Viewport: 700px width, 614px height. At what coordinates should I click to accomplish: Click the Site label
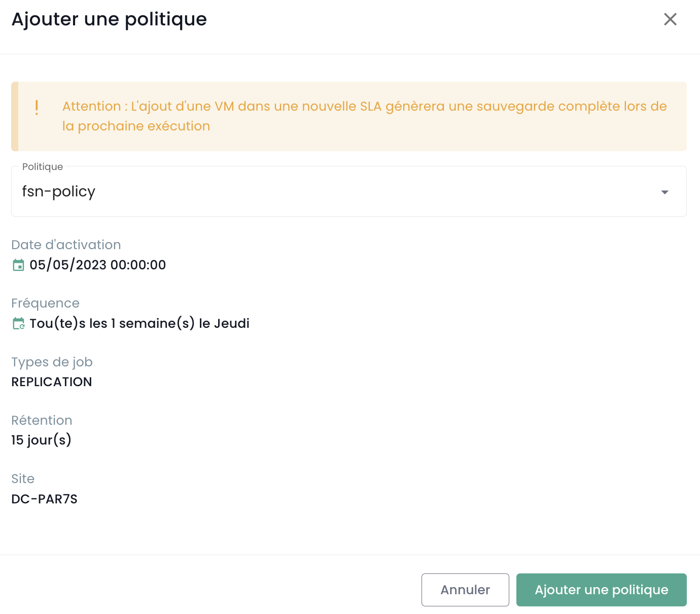[23, 479]
